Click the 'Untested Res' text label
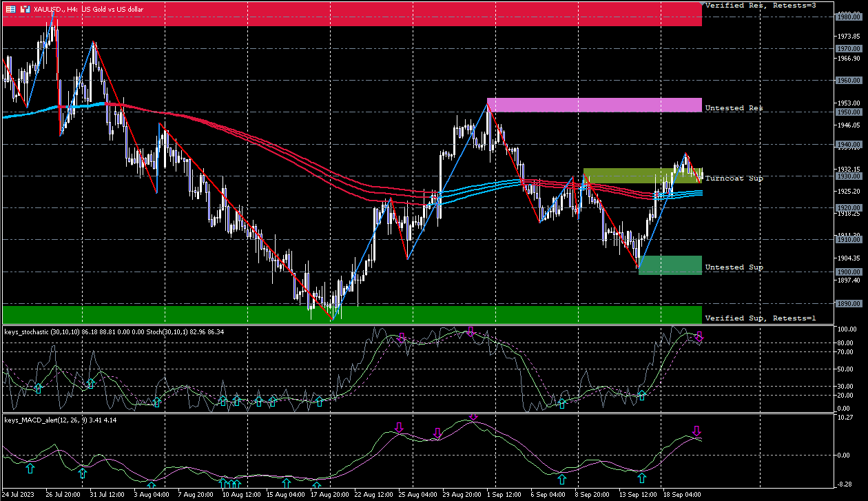 coord(734,108)
